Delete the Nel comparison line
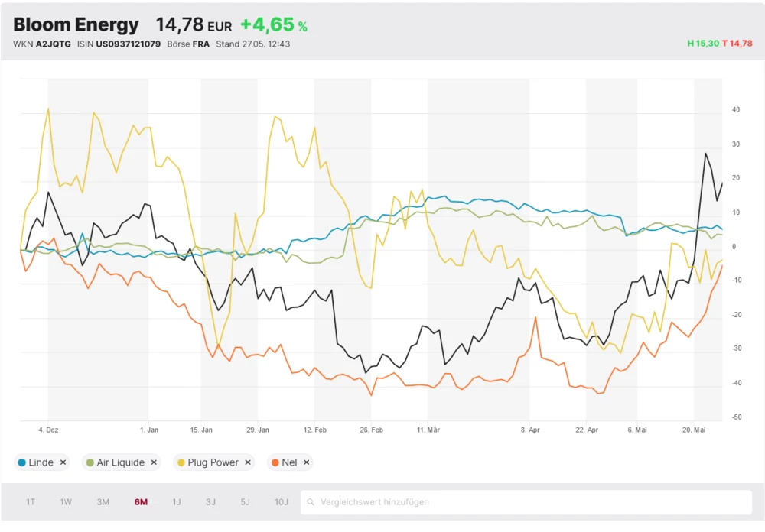Viewport: 765px width, 532px height. [306, 462]
